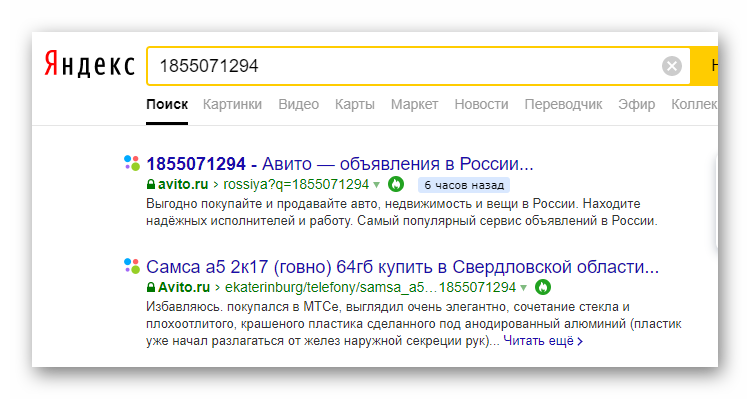Click the Читать ещё link
This screenshot has width=750, height=399.
(x=543, y=341)
